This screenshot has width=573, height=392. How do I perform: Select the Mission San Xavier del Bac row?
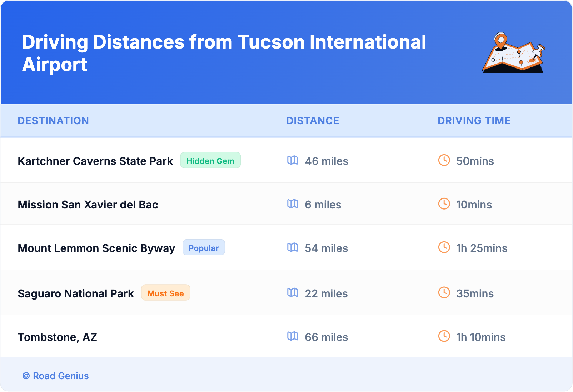pyautogui.click(x=88, y=205)
